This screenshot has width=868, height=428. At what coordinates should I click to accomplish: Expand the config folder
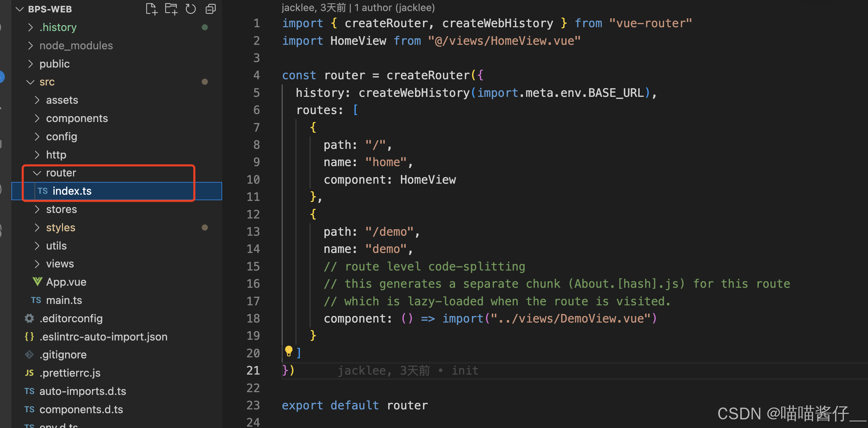coord(37,136)
